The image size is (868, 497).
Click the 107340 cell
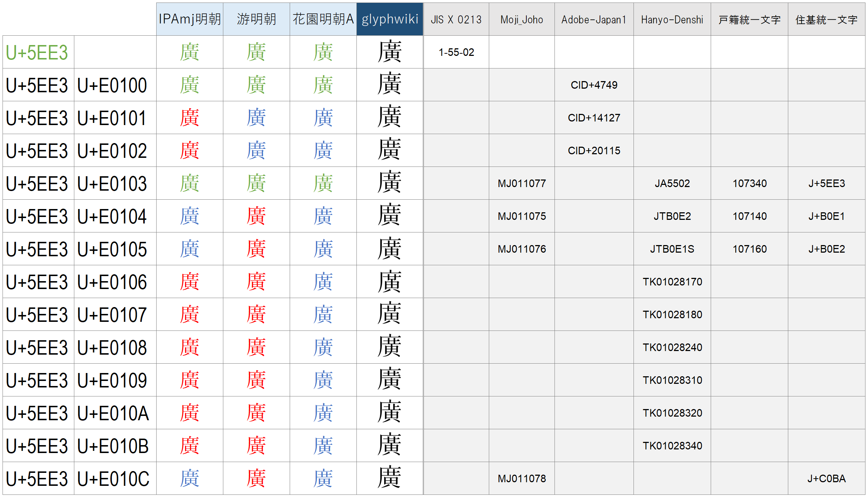point(749,183)
